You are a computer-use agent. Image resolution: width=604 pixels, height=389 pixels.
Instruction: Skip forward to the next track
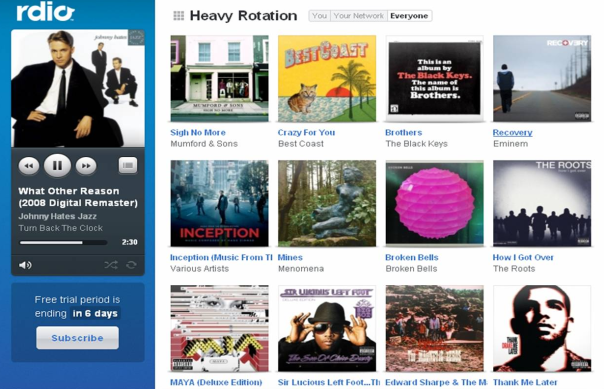point(86,166)
